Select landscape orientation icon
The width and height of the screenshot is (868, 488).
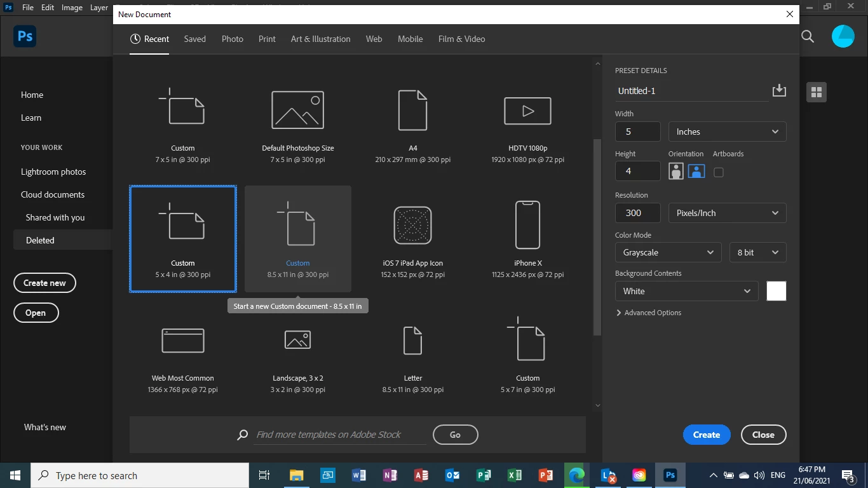[x=696, y=172]
